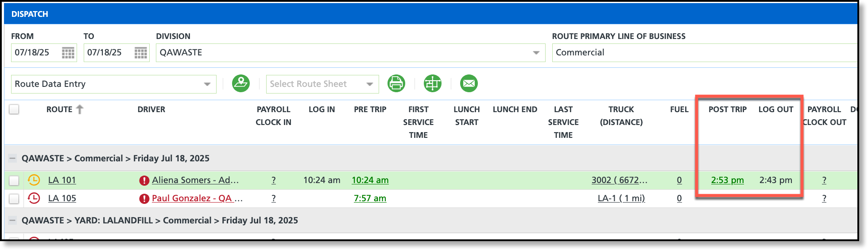Screen dimensions: 868x250
Task: Click the red alert icon beside Aliena Somers
Action: [144, 180]
